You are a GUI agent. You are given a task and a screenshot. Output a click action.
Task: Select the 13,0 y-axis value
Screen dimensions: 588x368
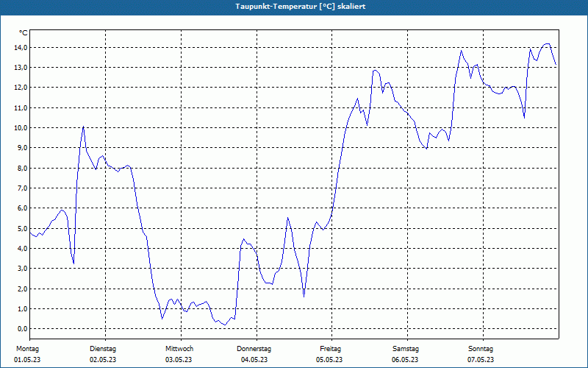point(21,68)
